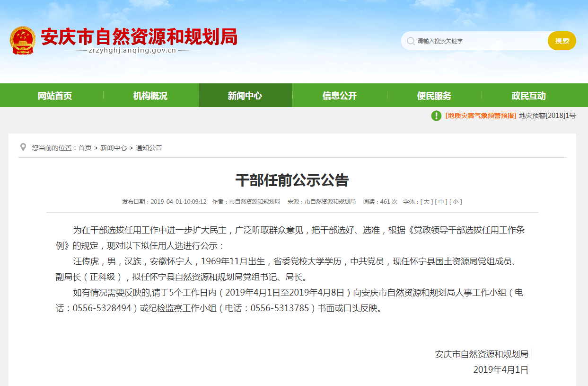Go to 新闻中心 in the breadcrumb
The height and width of the screenshot is (386, 588).
pyautogui.click(x=114, y=148)
